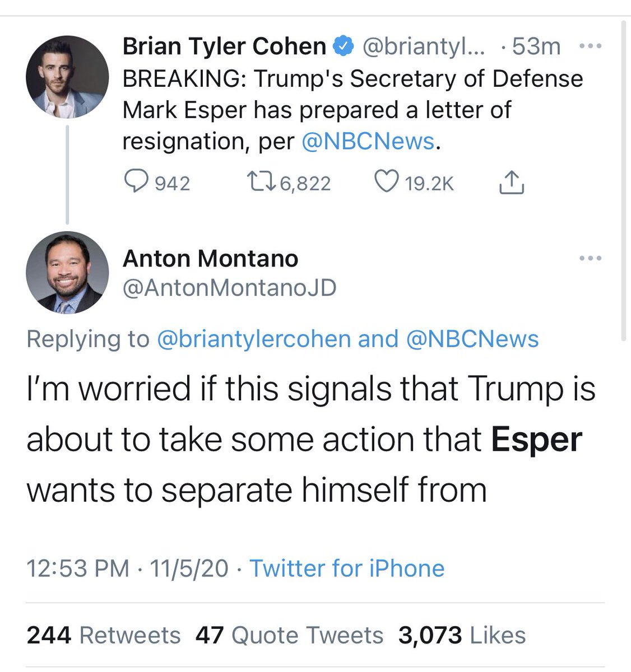Click the reply icon on Brian's tweet
This screenshot has width=631, height=672.
pyautogui.click(x=134, y=183)
